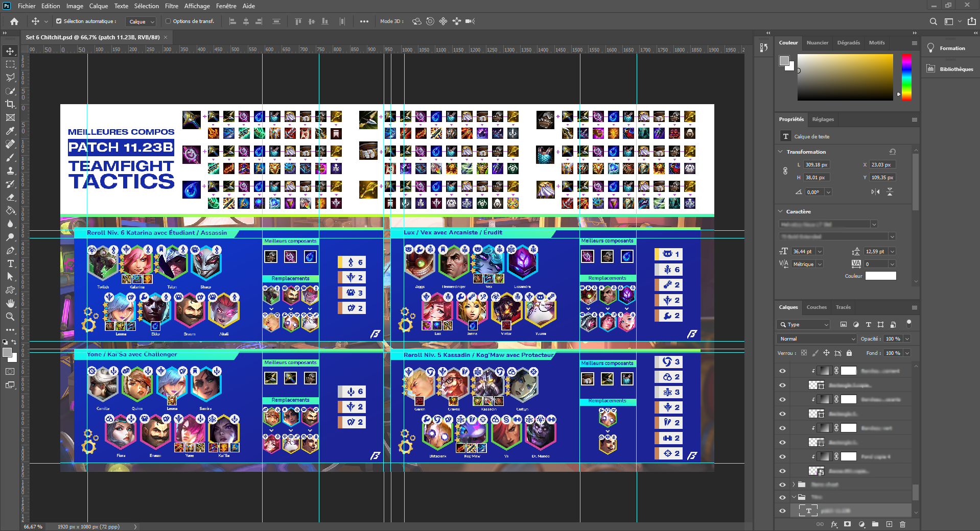
Task: Click the delete layer trash icon
Action: tap(902, 524)
